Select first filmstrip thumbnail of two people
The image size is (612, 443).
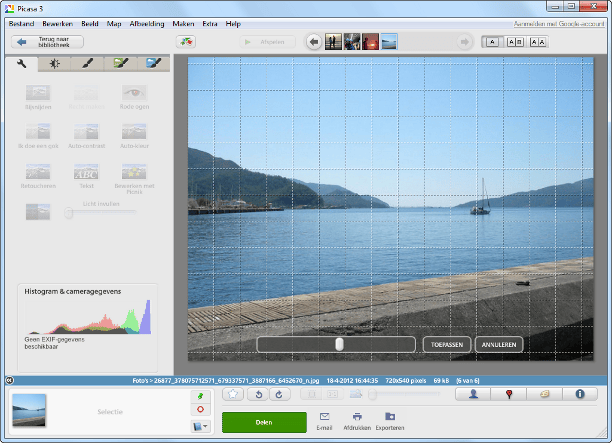point(333,42)
